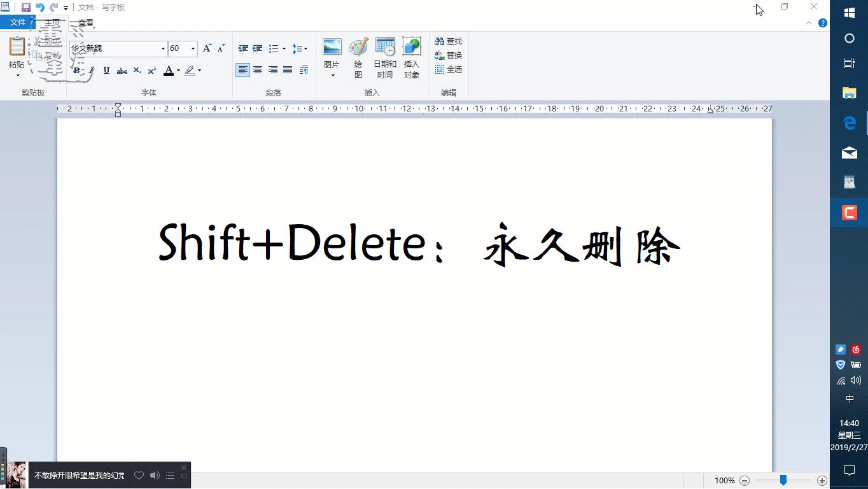Click the zoom slider at bottom right
This screenshot has width=868, height=489.
(x=783, y=481)
